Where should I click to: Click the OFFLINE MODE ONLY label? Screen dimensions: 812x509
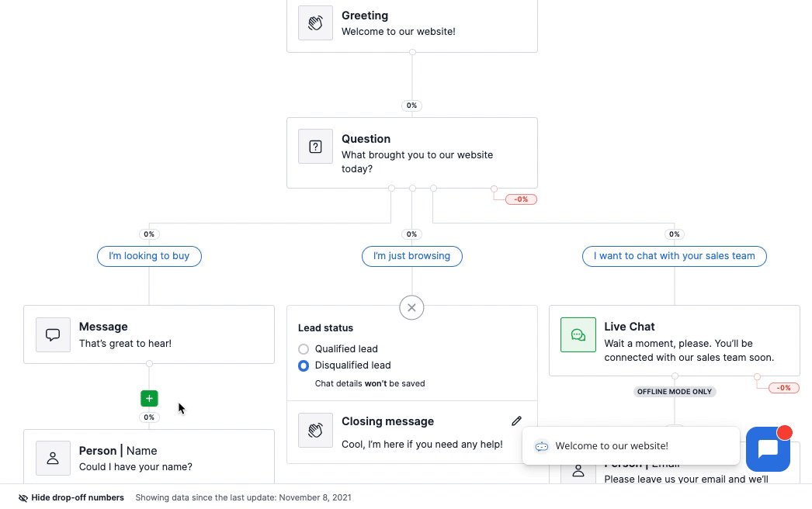point(675,392)
